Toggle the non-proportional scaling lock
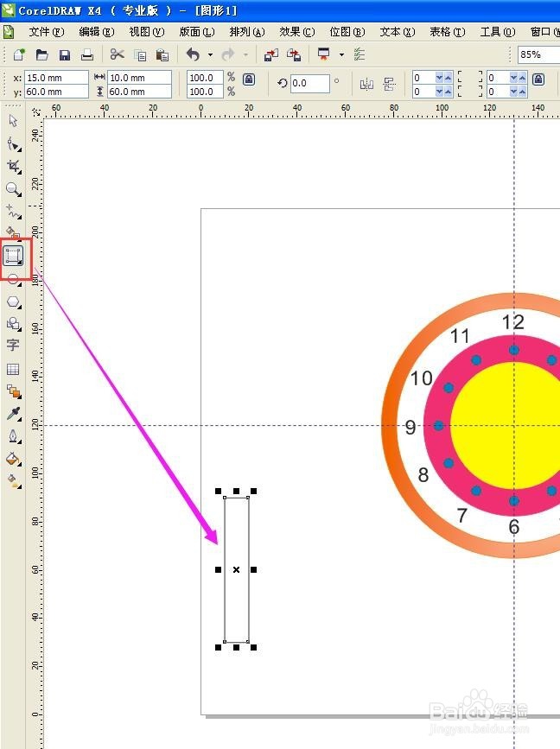The height and width of the screenshot is (749, 560). click(249, 79)
